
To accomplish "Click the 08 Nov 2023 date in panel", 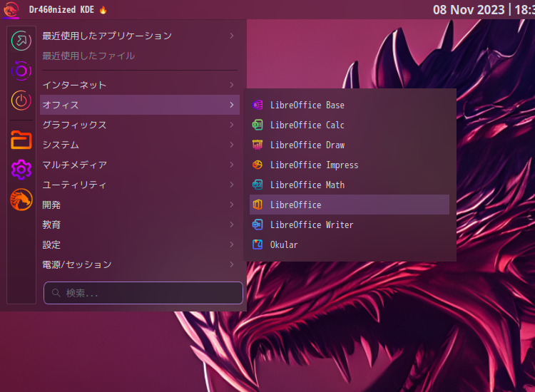I will (x=469, y=9).
